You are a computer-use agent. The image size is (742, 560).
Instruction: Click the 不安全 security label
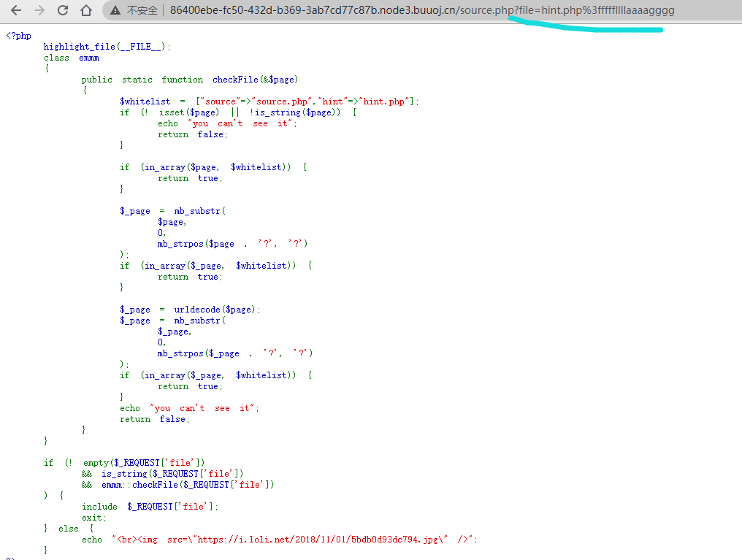click(142, 10)
